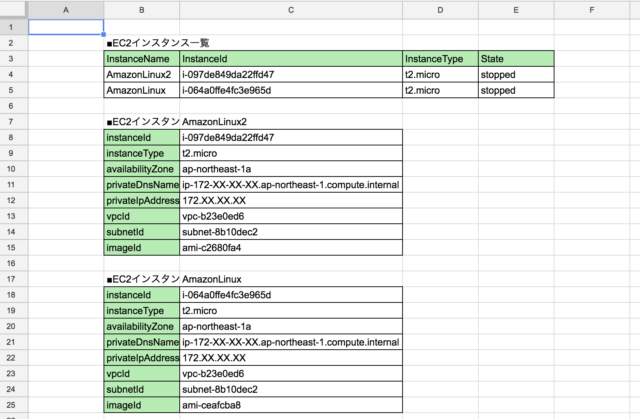This screenshot has height=419, width=640.
Task: Select the AmazonLinux2 cell in row 4
Action: click(x=142, y=74)
